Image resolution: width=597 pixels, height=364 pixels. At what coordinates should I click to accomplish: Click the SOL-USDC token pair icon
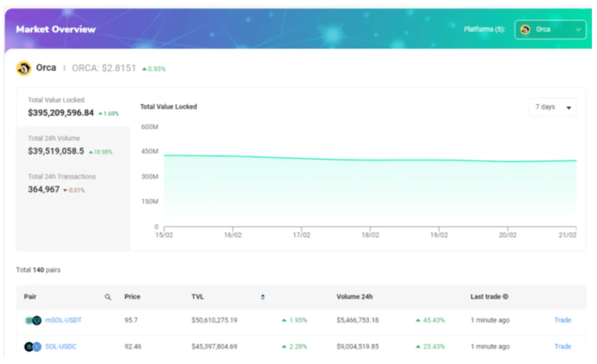tap(33, 347)
